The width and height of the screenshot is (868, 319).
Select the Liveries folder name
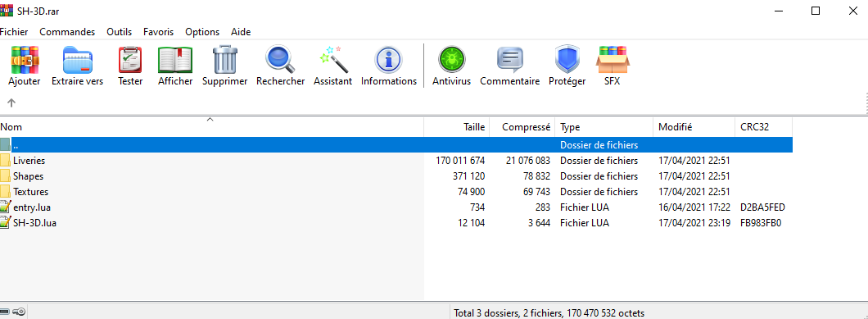pyautogui.click(x=29, y=161)
